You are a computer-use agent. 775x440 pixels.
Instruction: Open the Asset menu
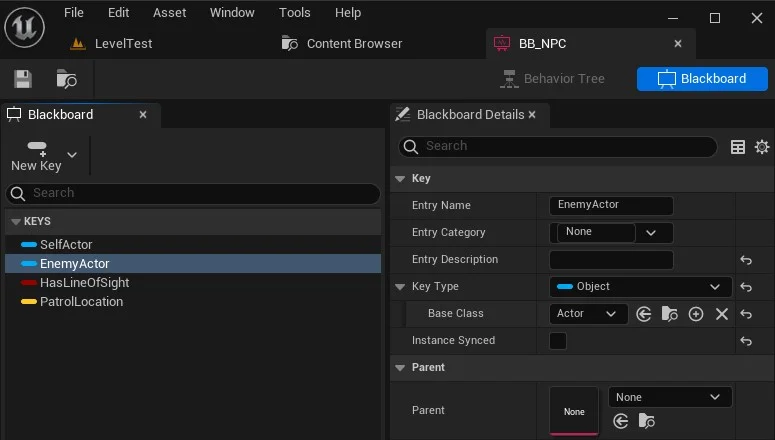pos(170,12)
